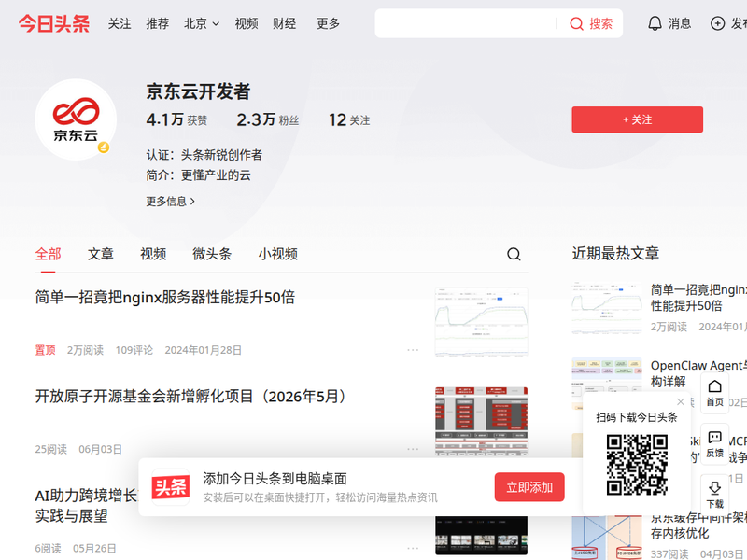
Task: Open the nginx article chart thumbnail in feed
Action: point(481,321)
